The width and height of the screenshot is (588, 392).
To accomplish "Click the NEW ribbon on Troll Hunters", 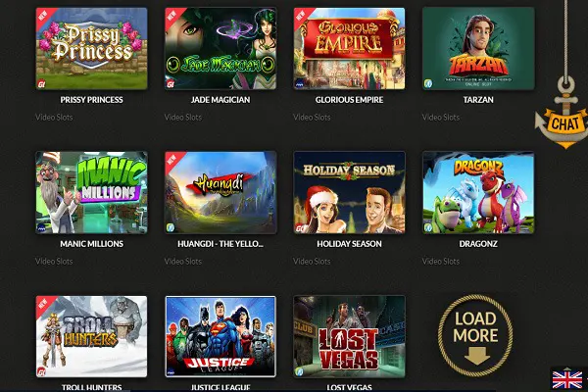I will (x=44, y=305).
